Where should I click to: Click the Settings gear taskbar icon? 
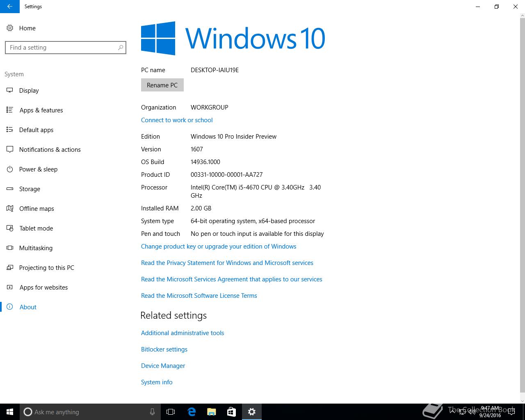tap(252, 412)
